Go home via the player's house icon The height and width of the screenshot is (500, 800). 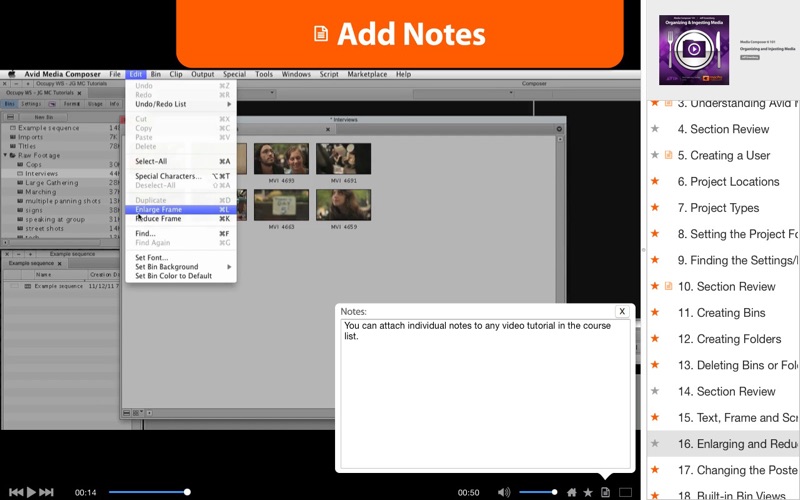[x=571, y=492]
